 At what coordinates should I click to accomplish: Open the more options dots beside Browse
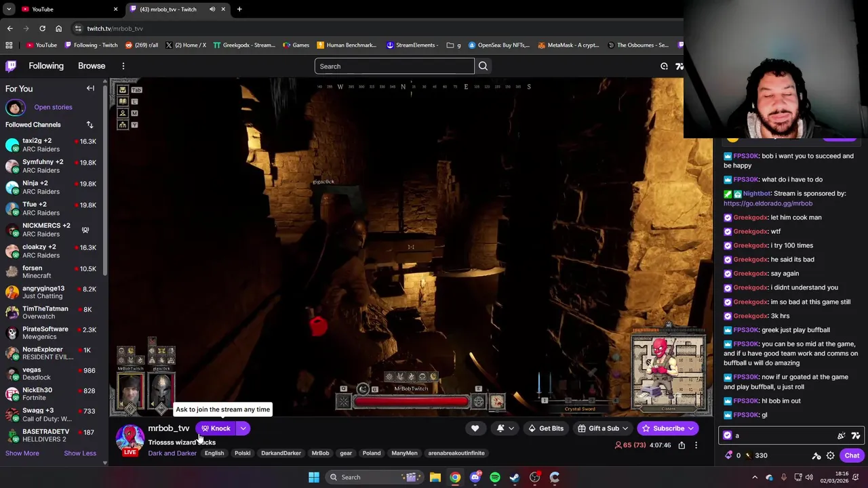123,66
